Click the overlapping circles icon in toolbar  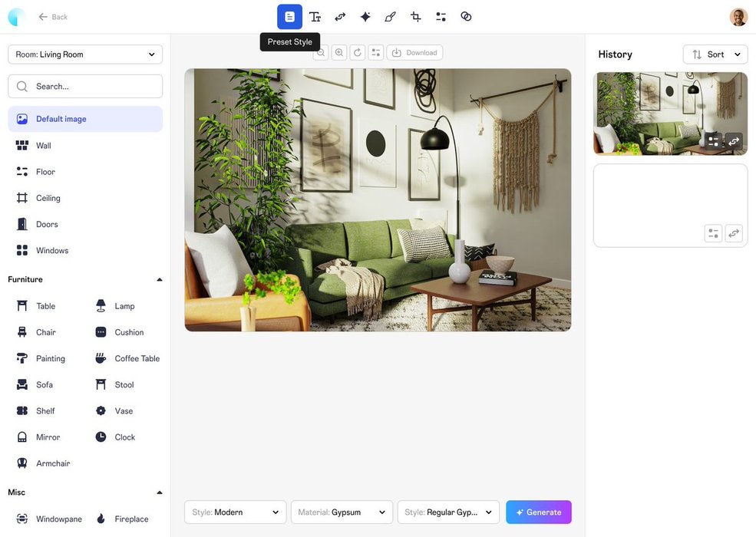pyautogui.click(x=466, y=17)
